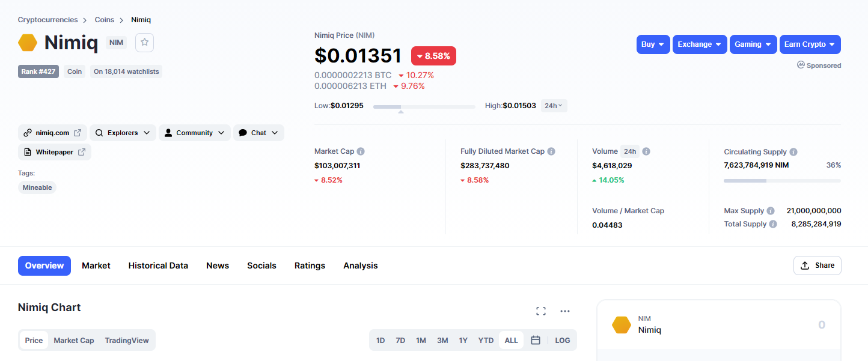Image resolution: width=868 pixels, height=361 pixels.
Task: Show Circulating Supply info icon
Action: [793, 152]
